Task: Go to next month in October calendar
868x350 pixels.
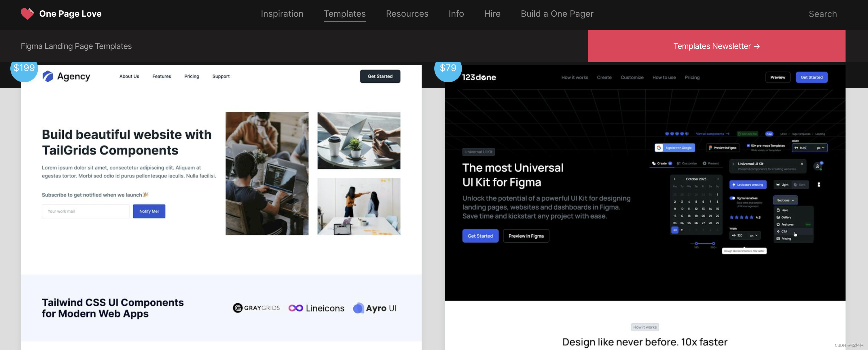Action: 718,179
